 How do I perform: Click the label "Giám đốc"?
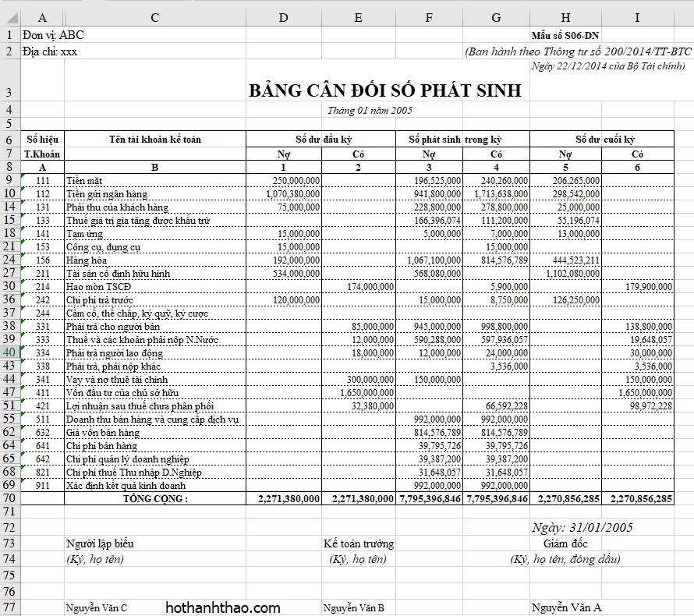click(565, 543)
